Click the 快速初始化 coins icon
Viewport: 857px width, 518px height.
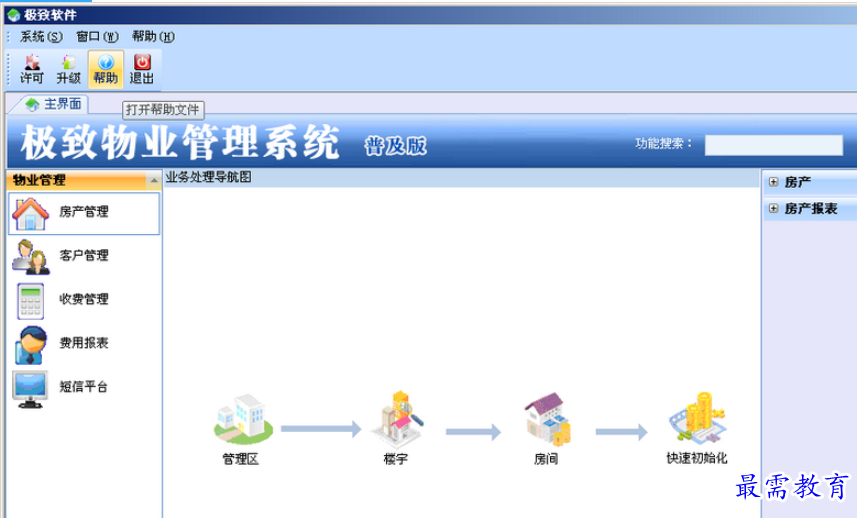(x=697, y=418)
